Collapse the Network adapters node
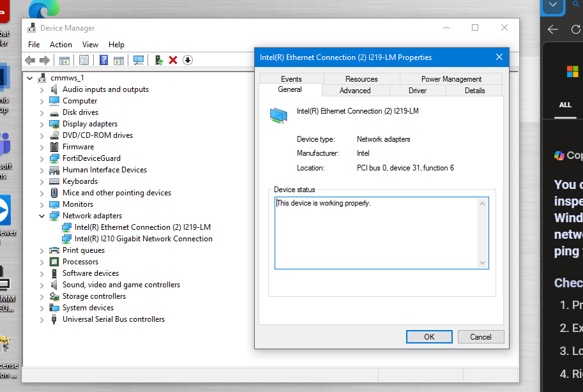Image resolution: width=583 pixels, height=392 pixels. [x=42, y=216]
